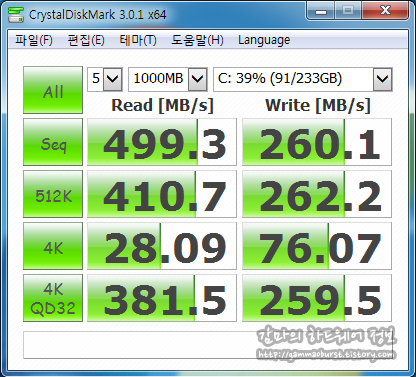Screen dimensions: 416x377
Task: Start the 4K QD32 benchmark test
Action: coord(53,298)
